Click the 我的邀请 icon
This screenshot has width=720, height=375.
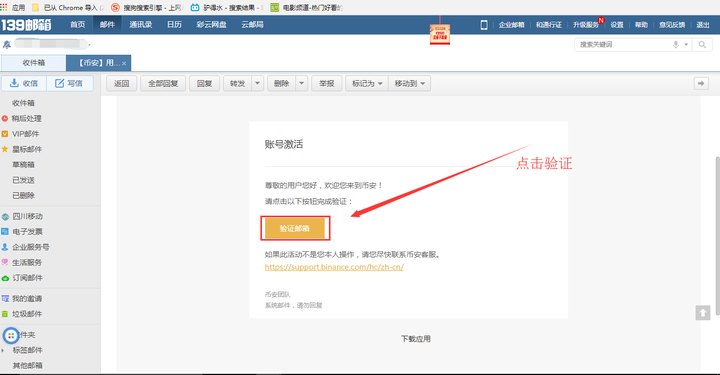coord(5,299)
